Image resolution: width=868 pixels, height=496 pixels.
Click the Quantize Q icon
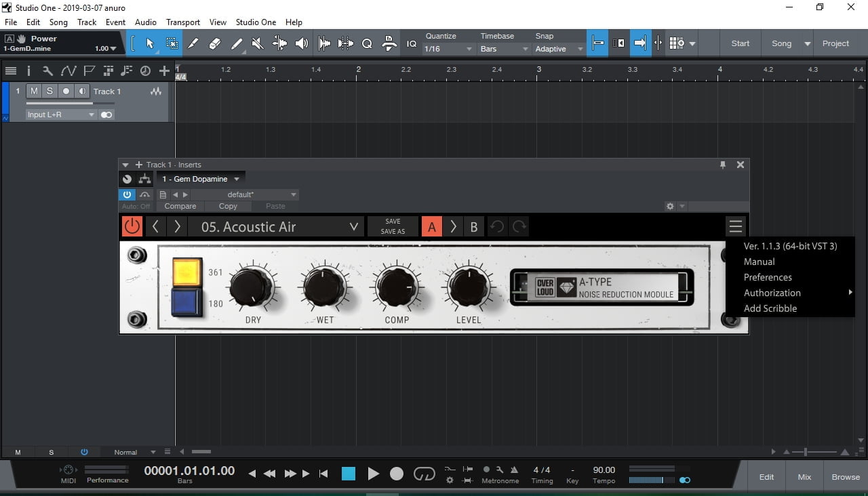pyautogui.click(x=367, y=43)
